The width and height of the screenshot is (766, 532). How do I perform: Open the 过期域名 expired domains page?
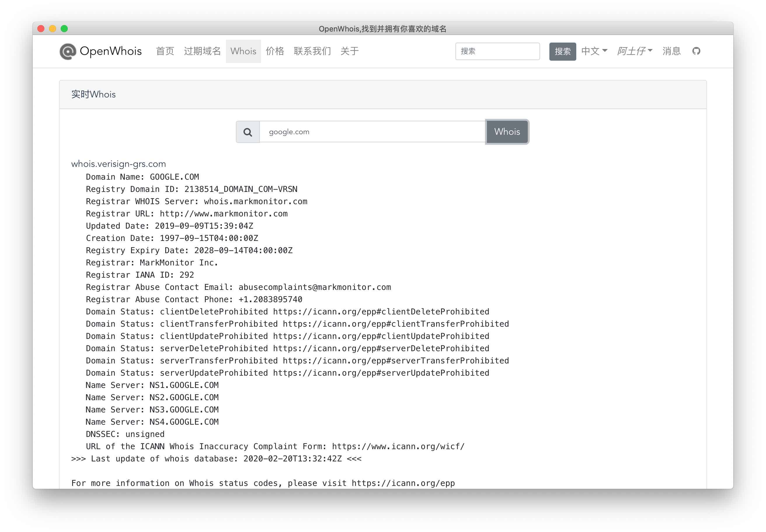[202, 51]
